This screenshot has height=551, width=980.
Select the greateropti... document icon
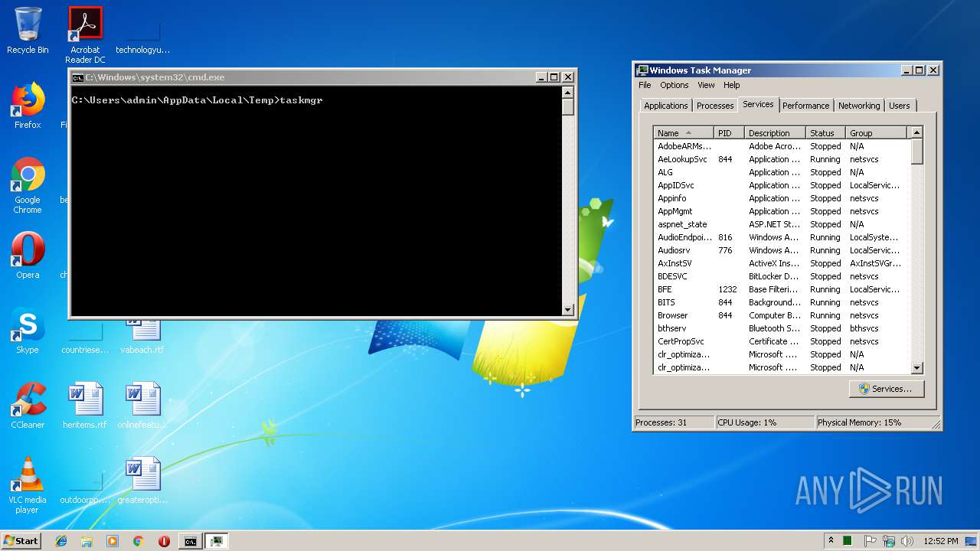(143, 481)
